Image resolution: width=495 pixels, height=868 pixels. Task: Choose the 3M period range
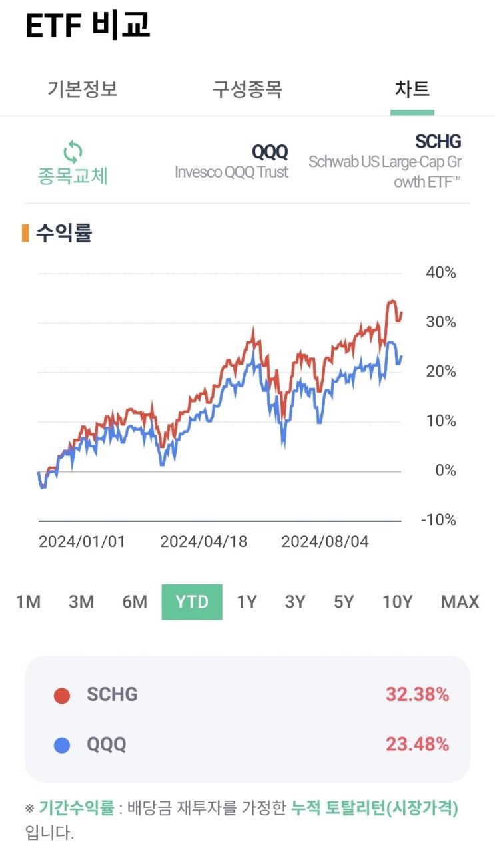pyautogui.click(x=81, y=602)
